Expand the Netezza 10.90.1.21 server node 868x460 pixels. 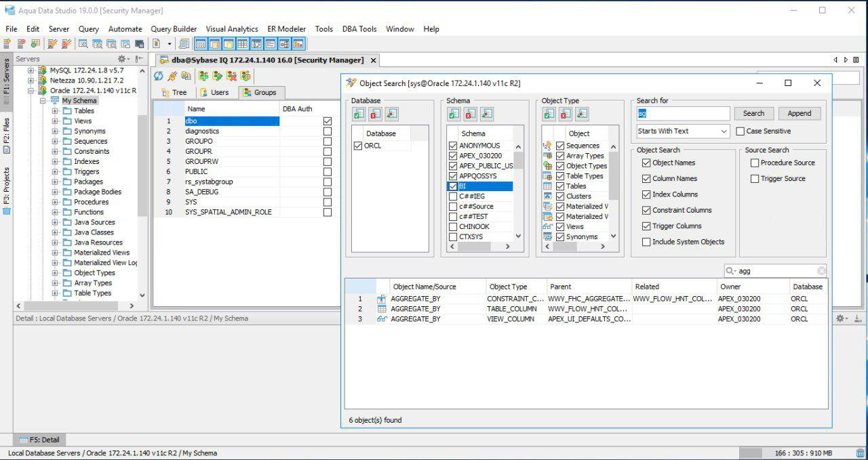tap(31, 81)
